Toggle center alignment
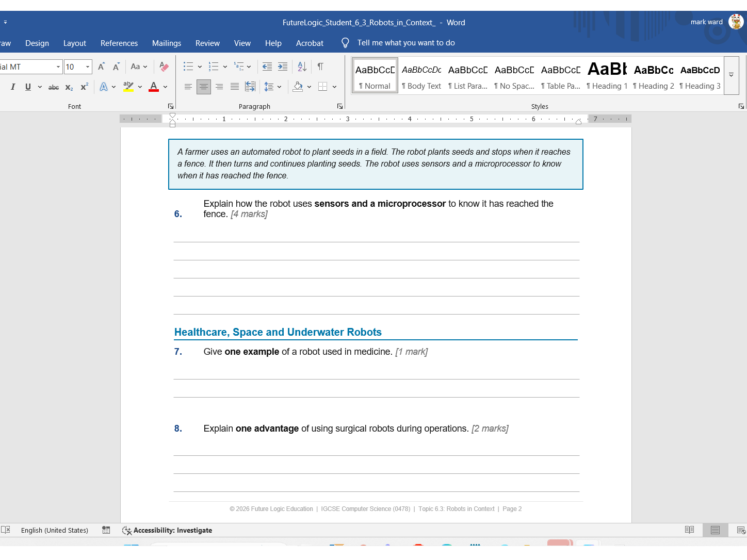This screenshot has height=560, width=747. pos(204,87)
